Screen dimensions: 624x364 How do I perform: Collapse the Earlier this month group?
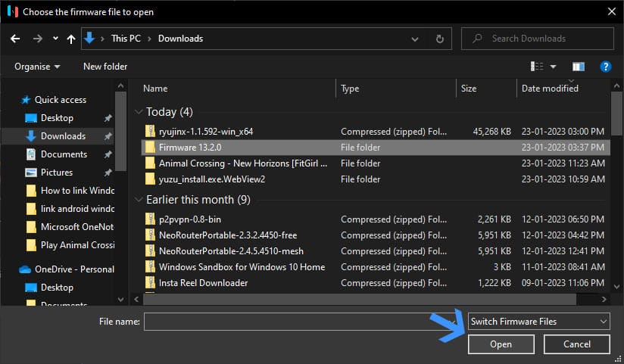[139, 201]
